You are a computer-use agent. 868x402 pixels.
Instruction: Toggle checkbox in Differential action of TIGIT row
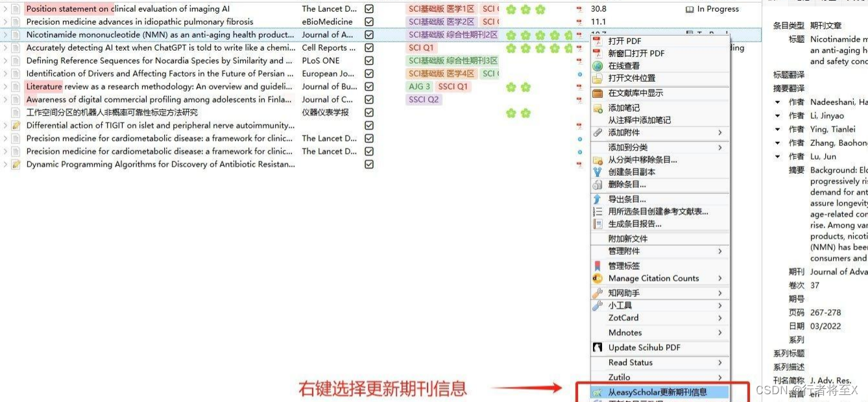pos(369,126)
